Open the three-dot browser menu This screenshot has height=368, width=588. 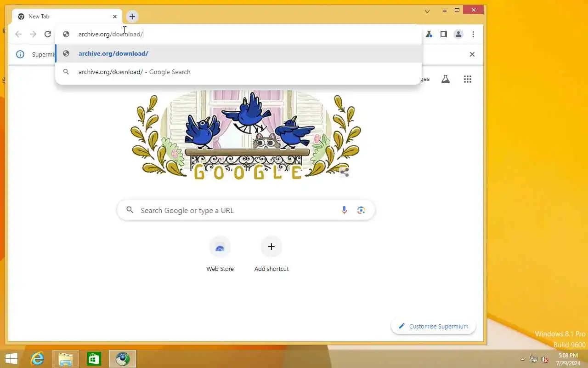473,34
